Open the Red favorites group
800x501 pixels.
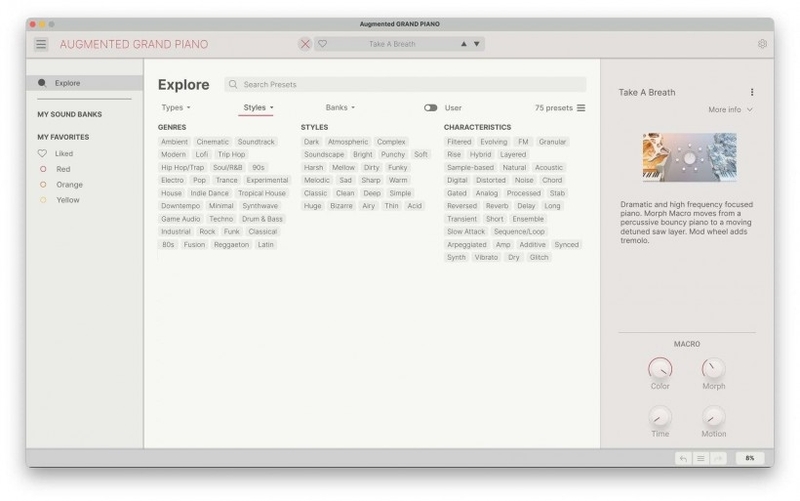[x=55, y=169]
